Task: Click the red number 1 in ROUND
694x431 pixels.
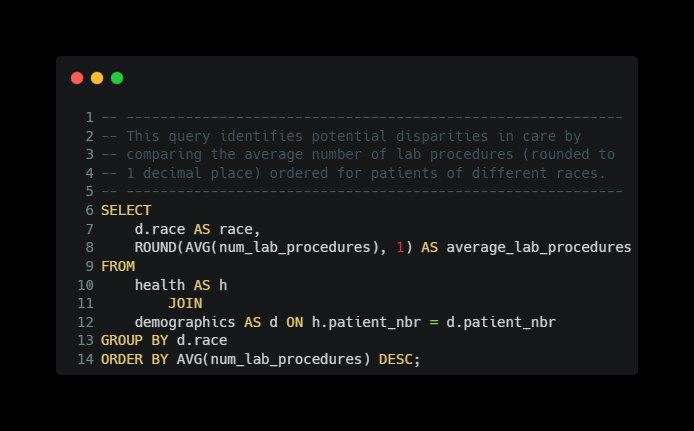Action: (x=399, y=247)
